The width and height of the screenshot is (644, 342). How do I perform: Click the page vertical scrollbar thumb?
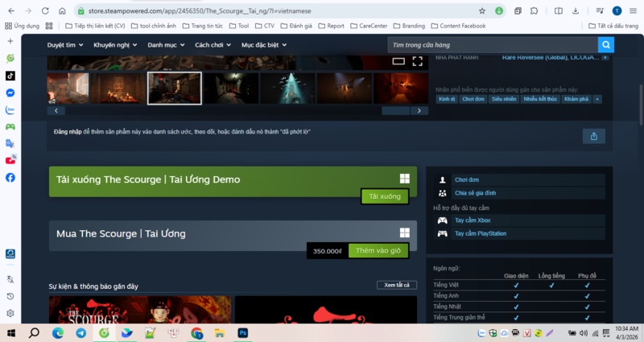click(641, 104)
